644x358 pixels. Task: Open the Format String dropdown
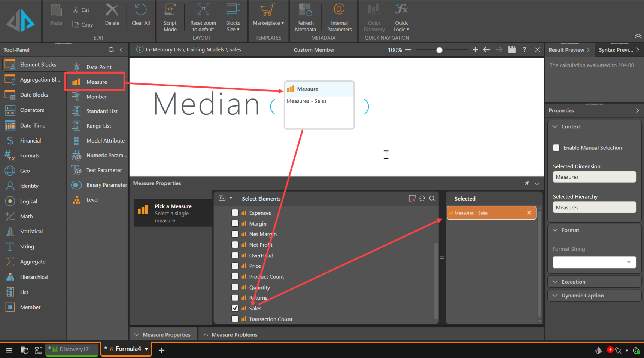coord(628,262)
